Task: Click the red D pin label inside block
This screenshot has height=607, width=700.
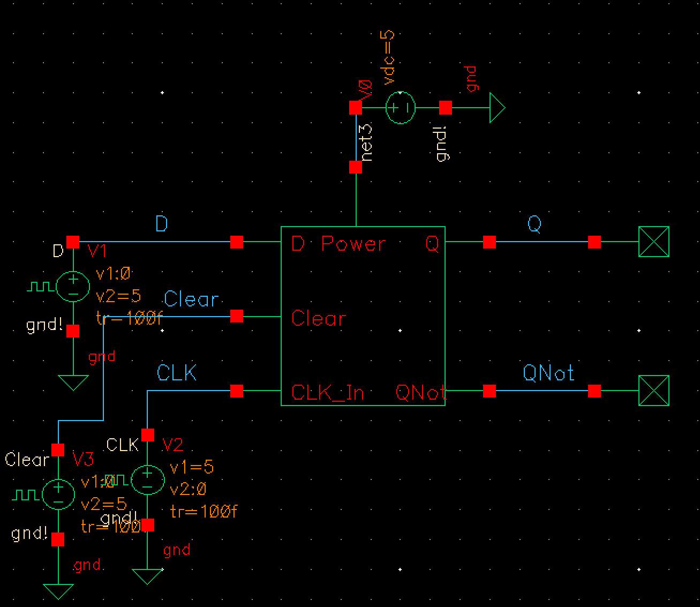Action: pyautogui.click(x=298, y=244)
